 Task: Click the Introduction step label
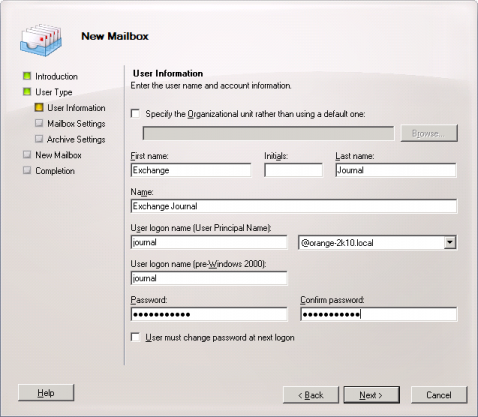[56, 76]
